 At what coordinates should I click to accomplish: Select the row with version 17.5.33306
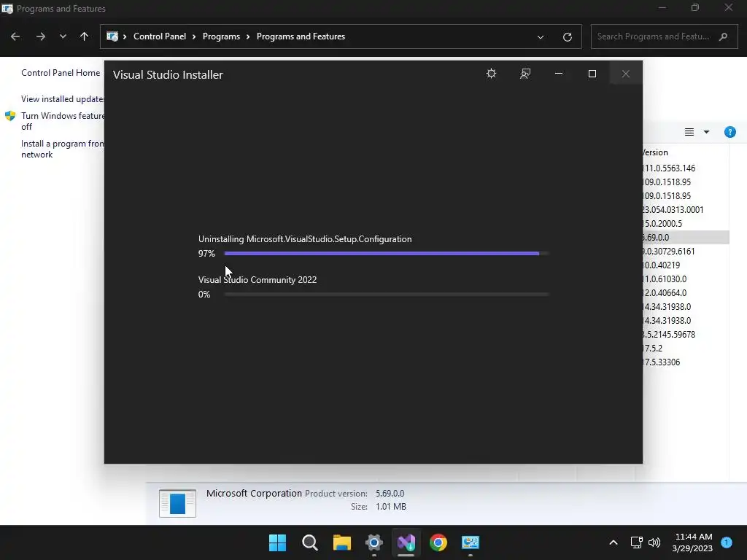pos(686,362)
